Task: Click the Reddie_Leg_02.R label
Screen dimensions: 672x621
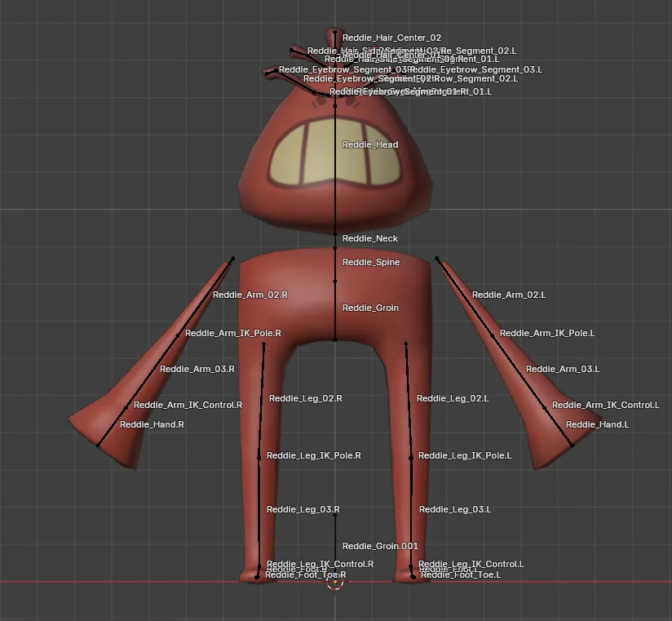Action: point(306,398)
